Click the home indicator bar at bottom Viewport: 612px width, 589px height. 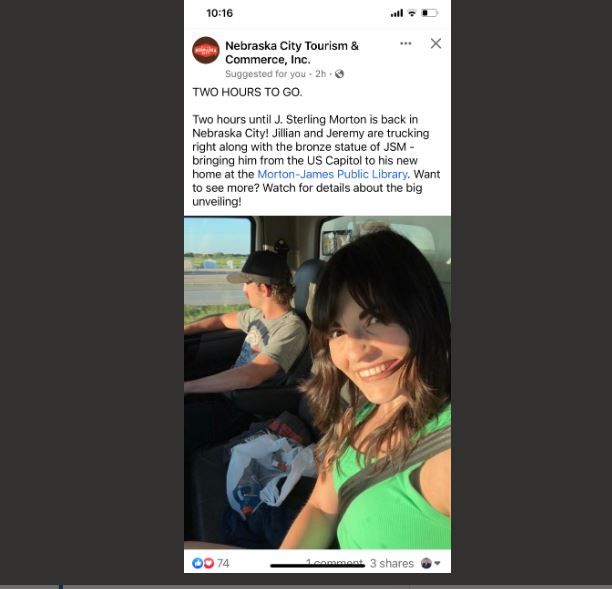coord(317,566)
